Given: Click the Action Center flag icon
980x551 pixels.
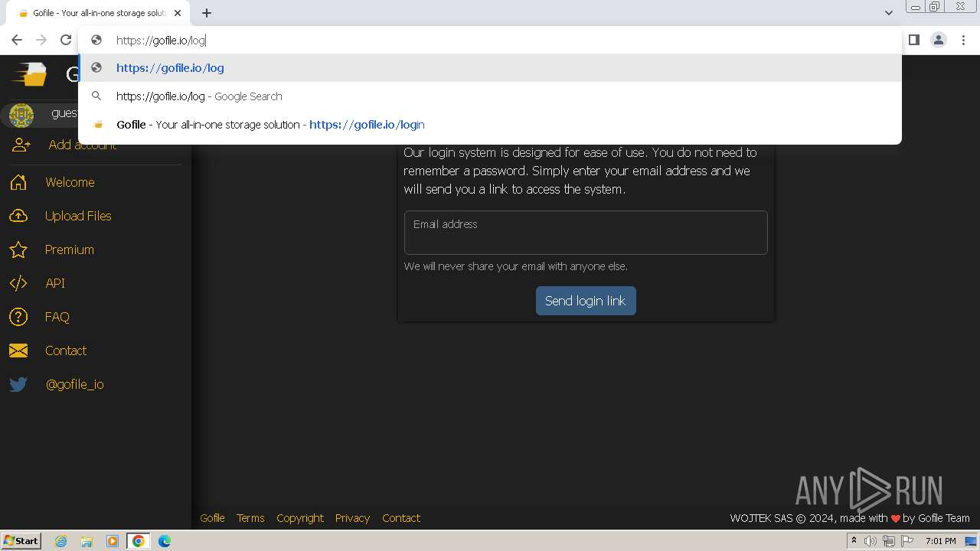Looking at the screenshot, I should 907,541.
